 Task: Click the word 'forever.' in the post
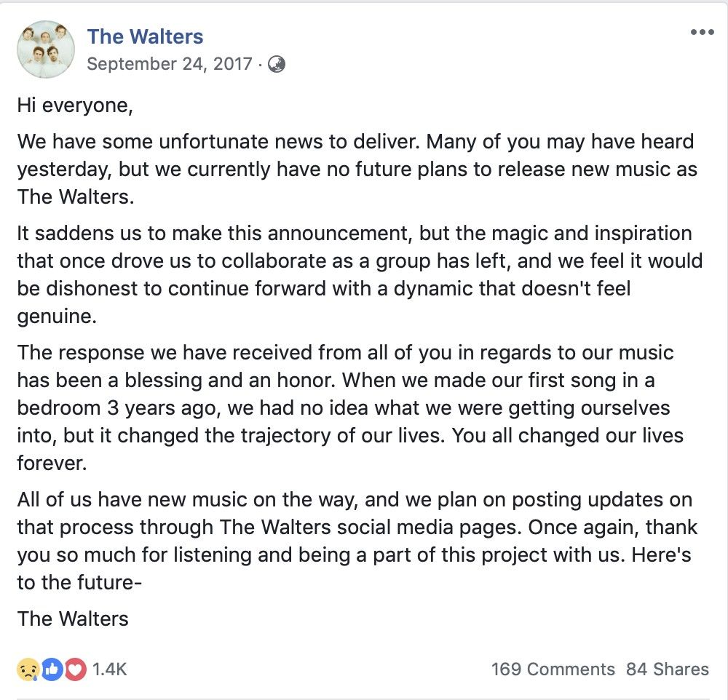point(52,464)
